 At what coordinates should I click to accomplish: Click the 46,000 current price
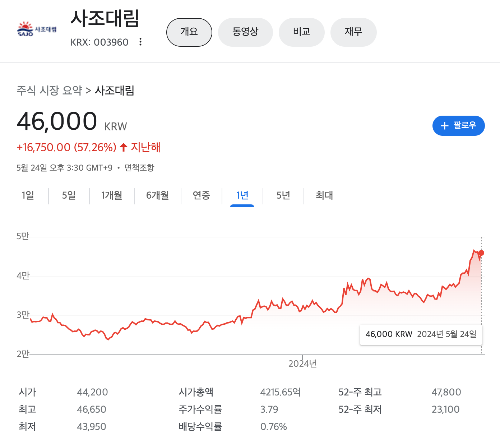tap(57, 121)
